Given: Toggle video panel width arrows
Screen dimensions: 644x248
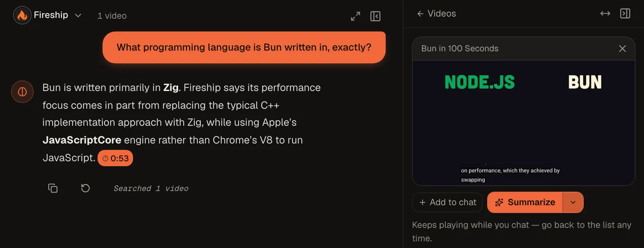Looking at the screenshot, I should click(605, 13).
